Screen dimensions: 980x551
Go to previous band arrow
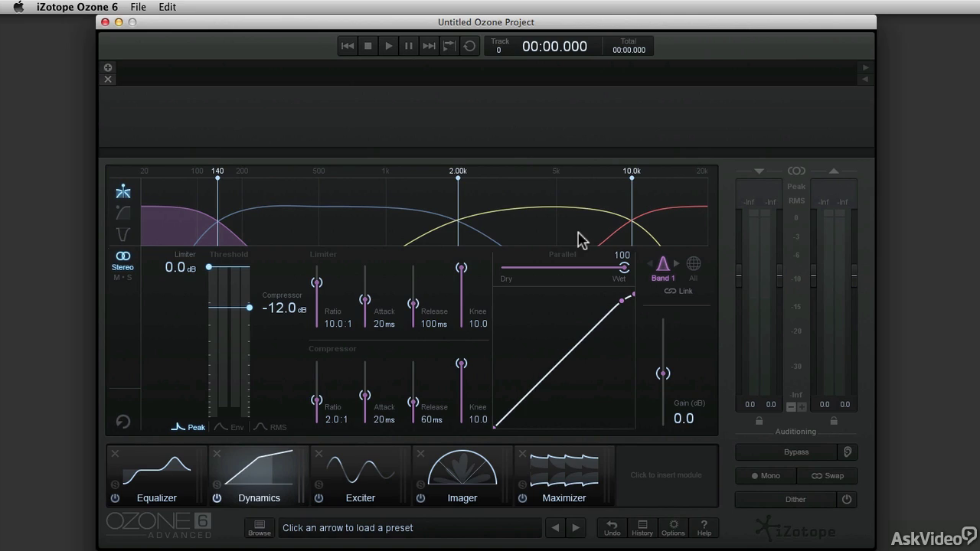pyautogui.click(x=649, y=264)
